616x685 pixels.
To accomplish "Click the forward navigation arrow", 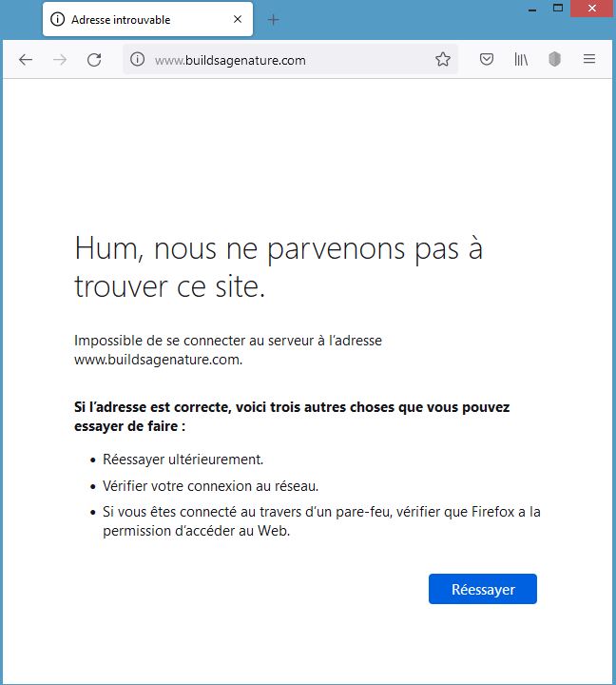I will [60, 60].
